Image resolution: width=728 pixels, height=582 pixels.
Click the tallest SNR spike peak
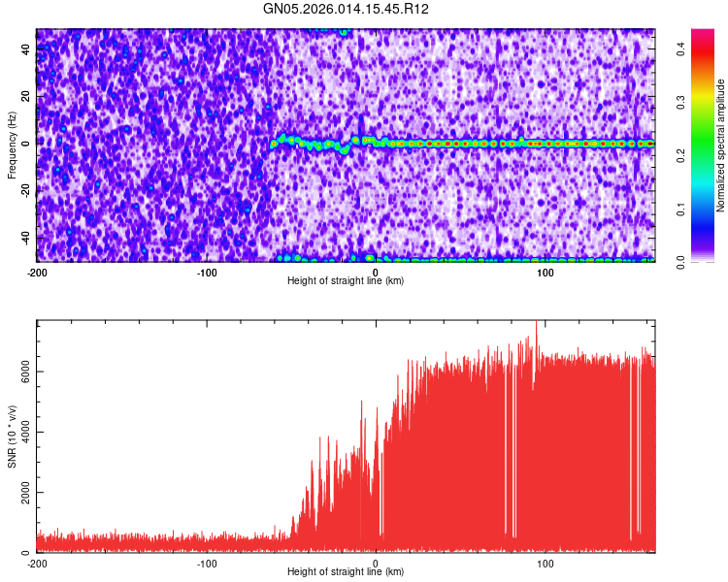tap(536, 324)
